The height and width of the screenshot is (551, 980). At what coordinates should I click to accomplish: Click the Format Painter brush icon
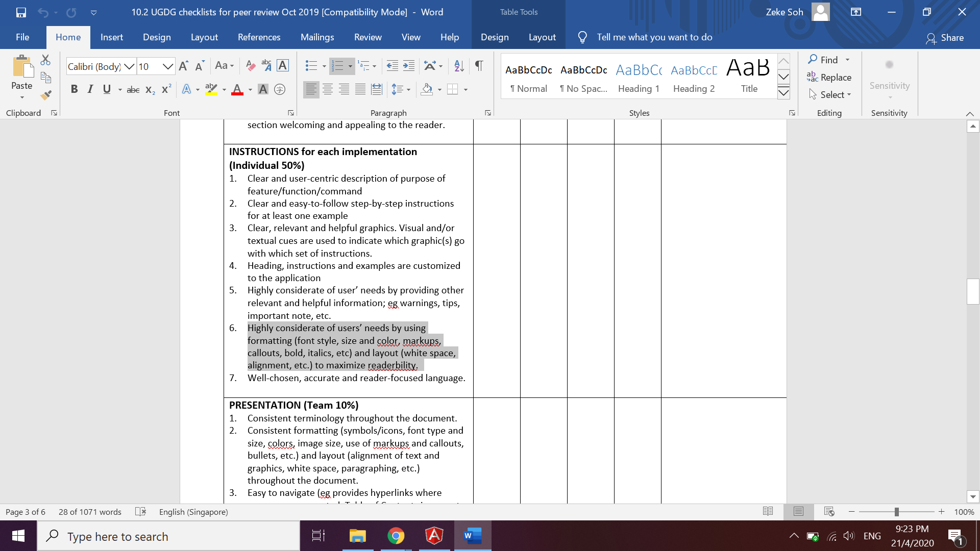46,95
